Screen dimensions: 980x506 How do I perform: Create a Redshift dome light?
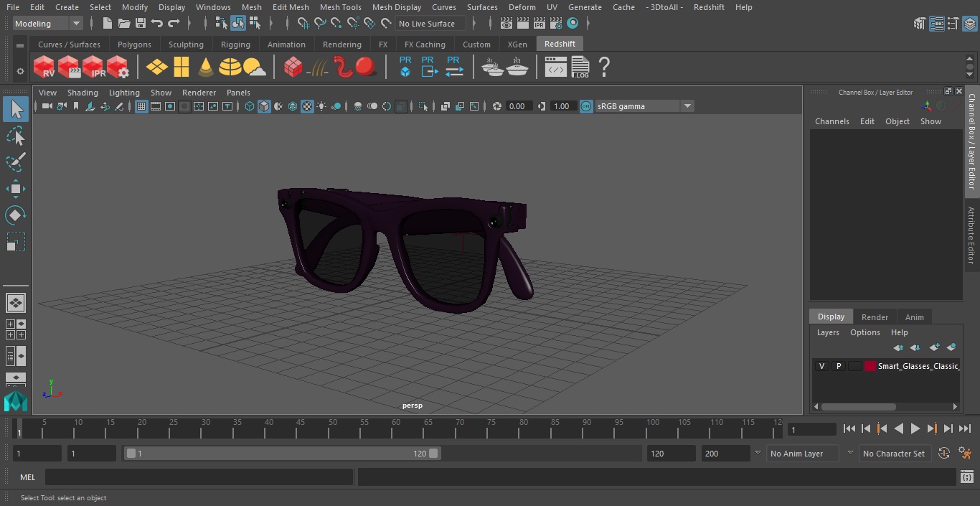[230, 67]
